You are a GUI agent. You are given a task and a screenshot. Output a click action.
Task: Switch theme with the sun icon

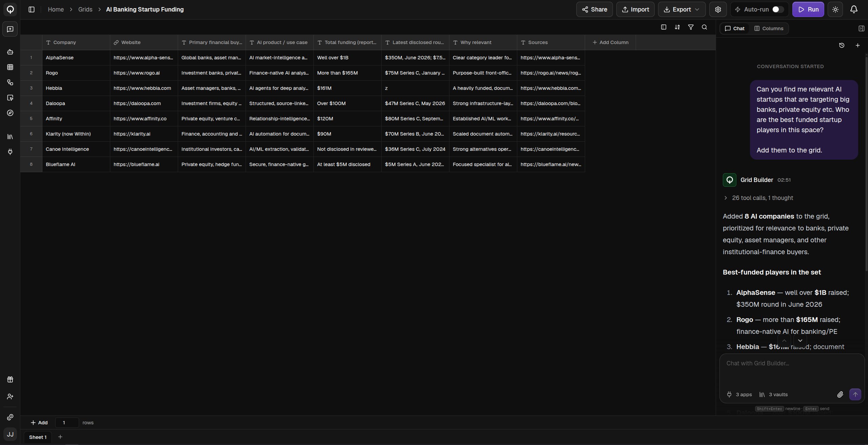(835, 10)
